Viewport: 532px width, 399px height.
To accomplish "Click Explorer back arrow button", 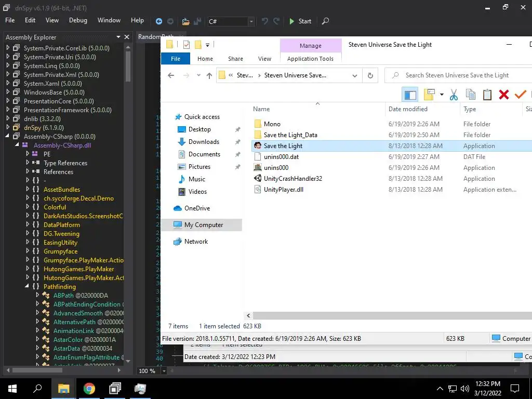I will coord(171,75).
